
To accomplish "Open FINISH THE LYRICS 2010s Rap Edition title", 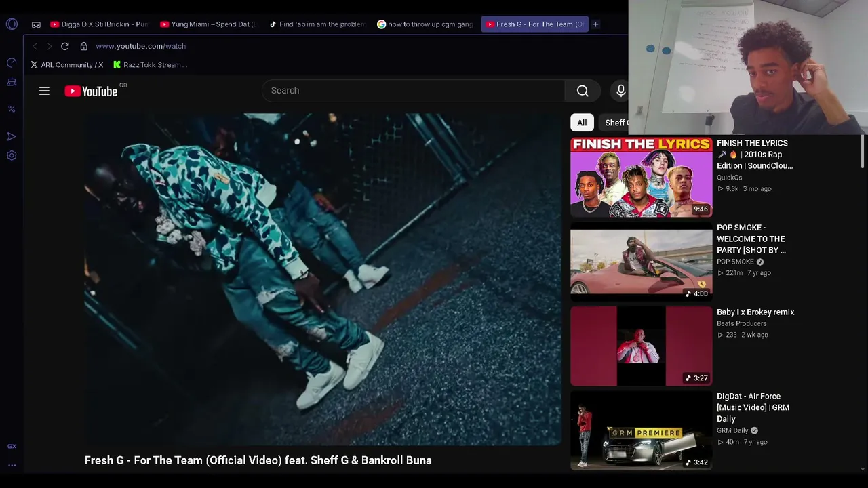I will click(x=755, y=155).
